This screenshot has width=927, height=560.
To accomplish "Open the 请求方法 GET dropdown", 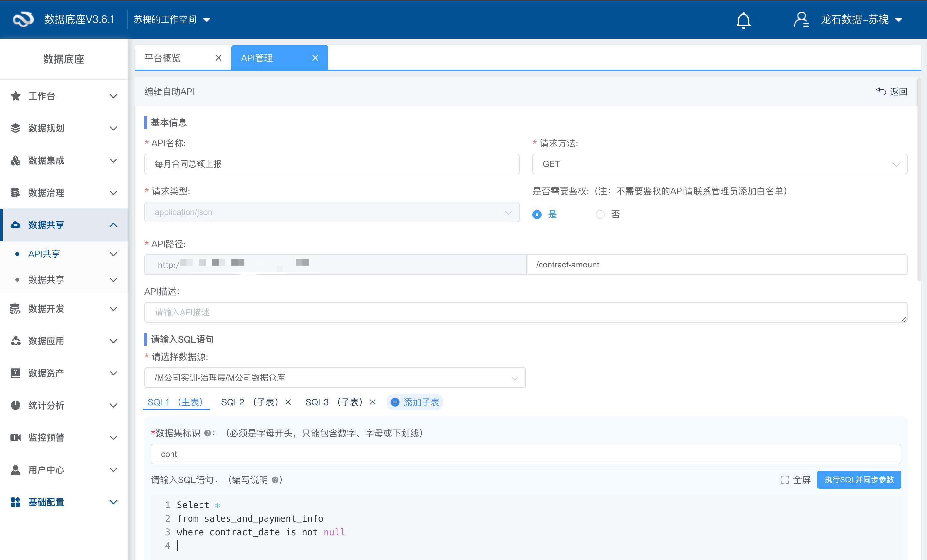I will [x=719, y=164].
